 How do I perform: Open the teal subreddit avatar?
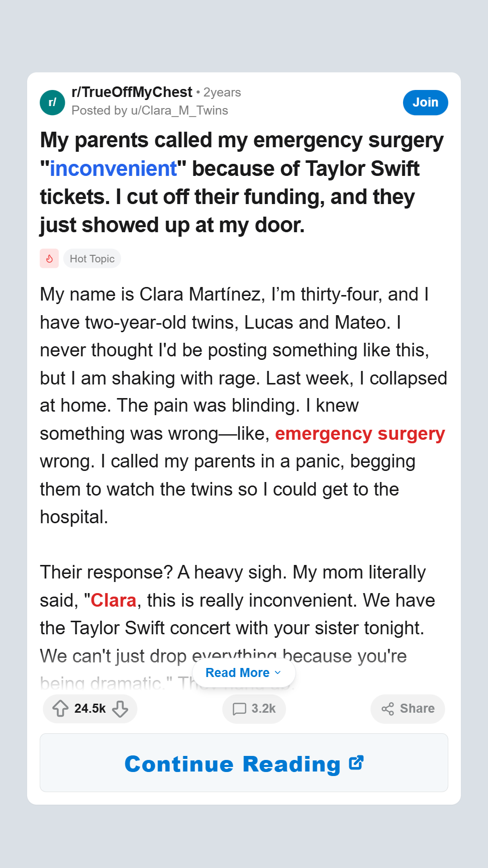click(52, 103)
